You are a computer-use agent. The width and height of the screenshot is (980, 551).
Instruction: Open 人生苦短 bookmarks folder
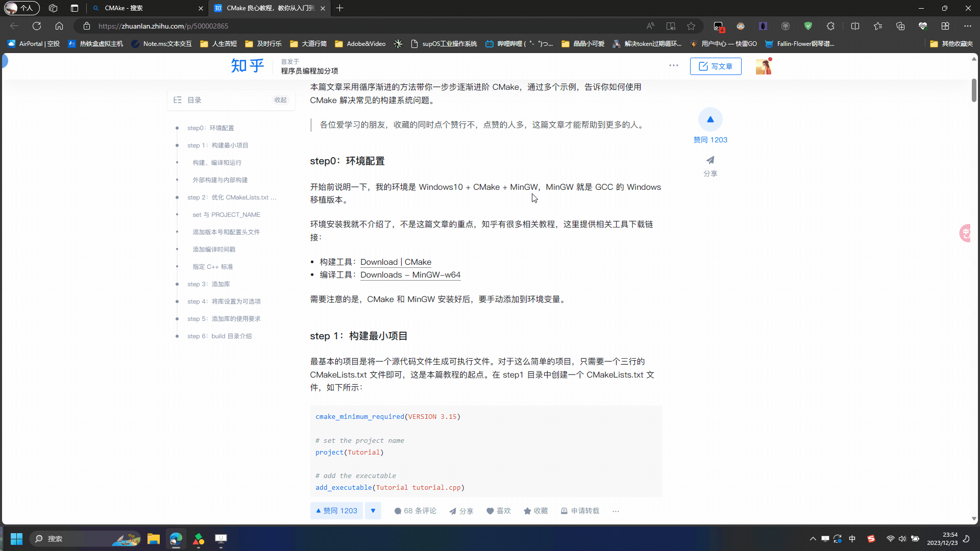[x=218, y=44]
